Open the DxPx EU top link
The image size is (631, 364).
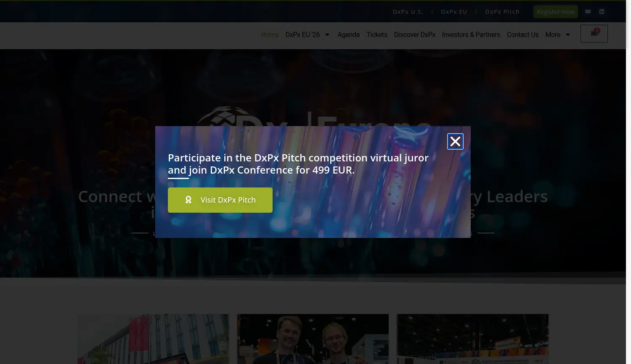click(454, 12)
